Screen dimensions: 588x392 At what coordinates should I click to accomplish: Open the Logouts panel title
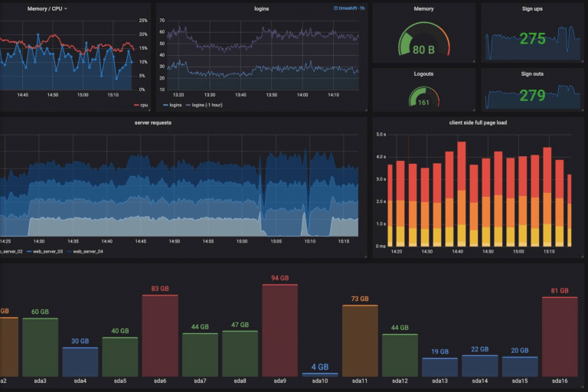pyautogui.click(x=423, y=74)
